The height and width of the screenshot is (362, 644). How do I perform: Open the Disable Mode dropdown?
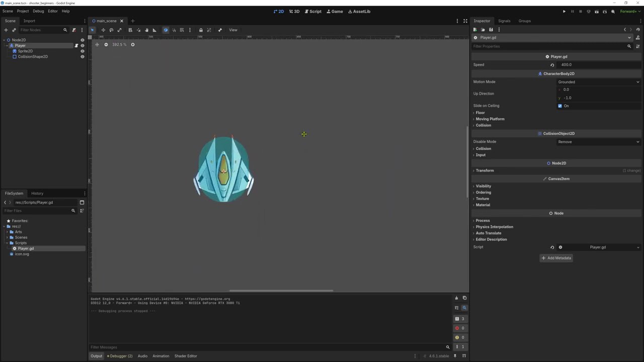598,142
